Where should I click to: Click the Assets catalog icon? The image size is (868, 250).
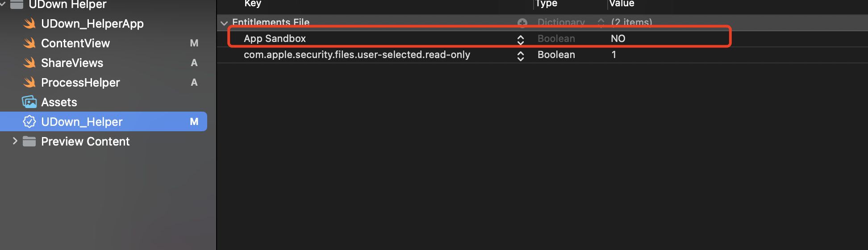pyautogui.click(x=29, y=102)
